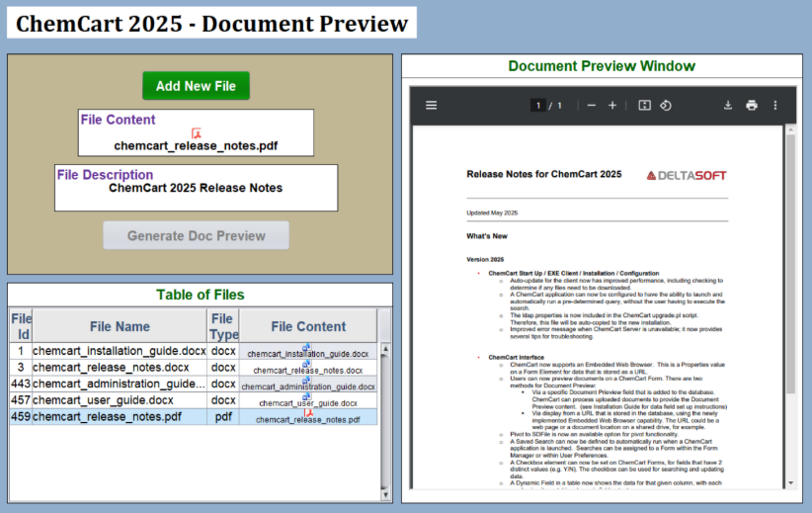The image size is (812, 513).
Task: Click the DELTASOFT logo in the preview
Action: 687,176
